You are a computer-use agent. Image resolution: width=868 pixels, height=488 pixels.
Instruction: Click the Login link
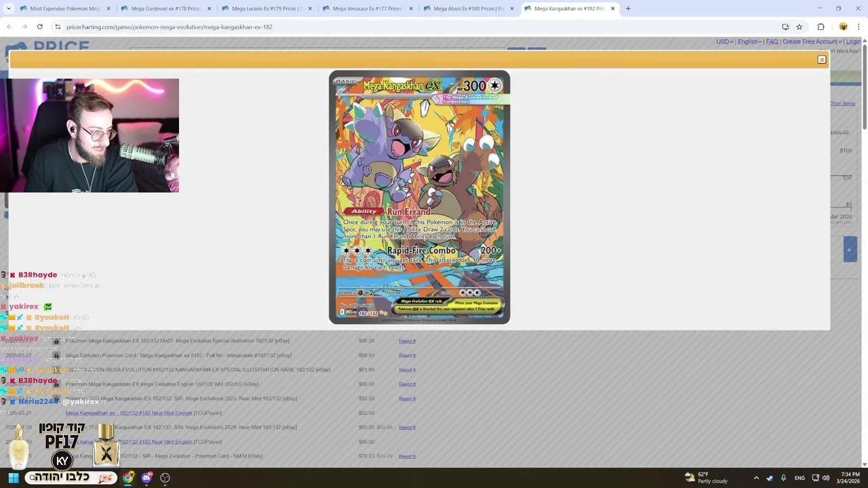click(x=853, y=42)
